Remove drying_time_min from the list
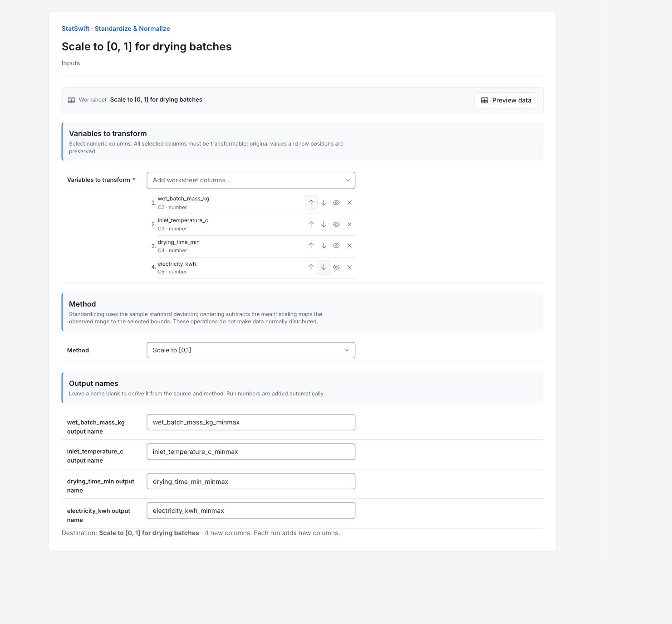Image resolution: width=672 pixels, height=624 pixels. pyautogui.click(x=349, y=245)
